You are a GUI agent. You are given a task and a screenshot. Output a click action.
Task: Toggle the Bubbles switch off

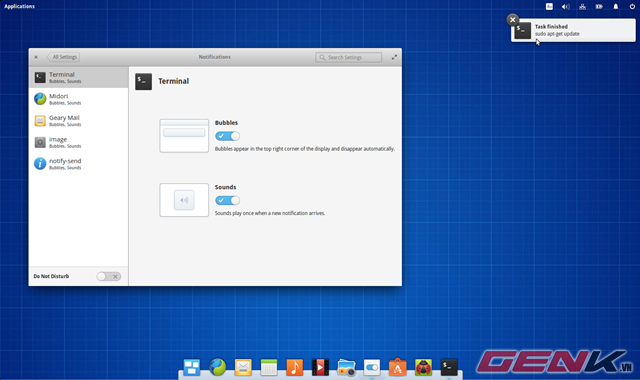pos(227,136)
